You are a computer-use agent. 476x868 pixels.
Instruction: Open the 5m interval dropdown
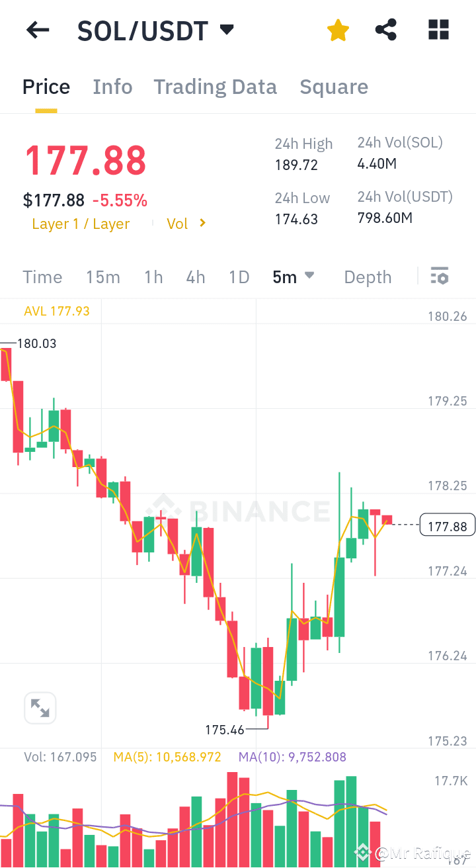(294, 277)
